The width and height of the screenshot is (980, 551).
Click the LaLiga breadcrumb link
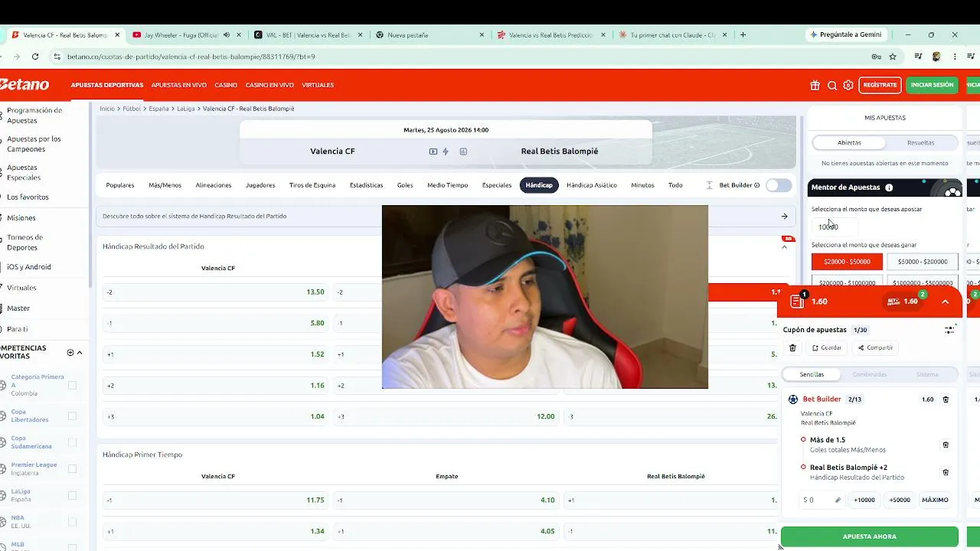(x=186, y=109)
